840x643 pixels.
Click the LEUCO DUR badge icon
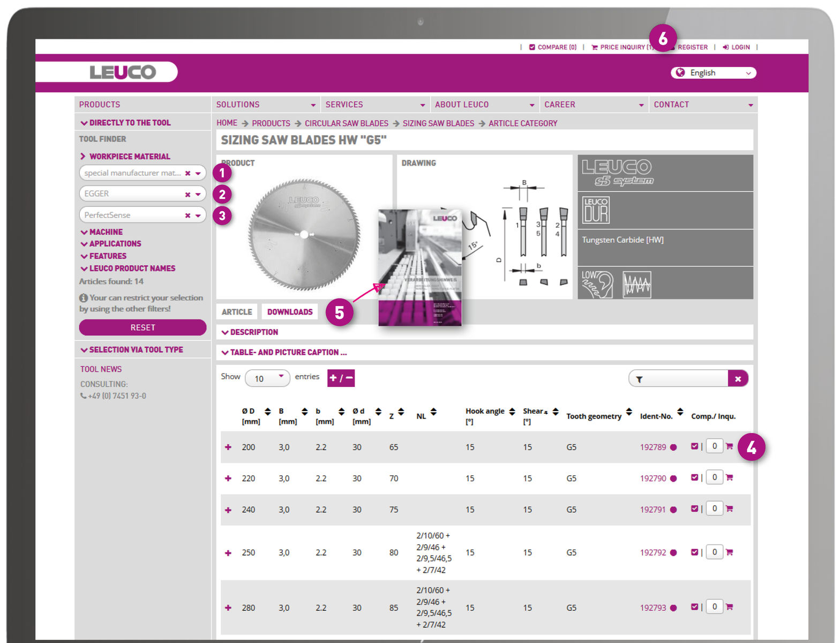(596, 210)
